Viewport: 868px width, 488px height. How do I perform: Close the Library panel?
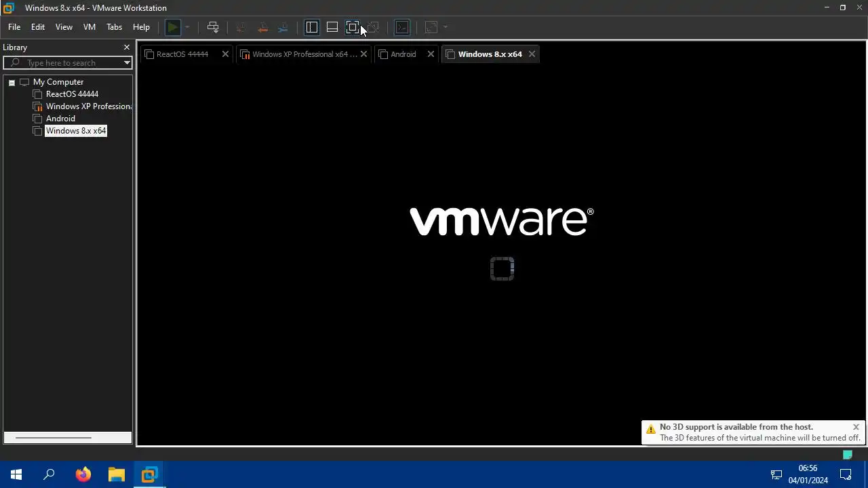[126, 47]
